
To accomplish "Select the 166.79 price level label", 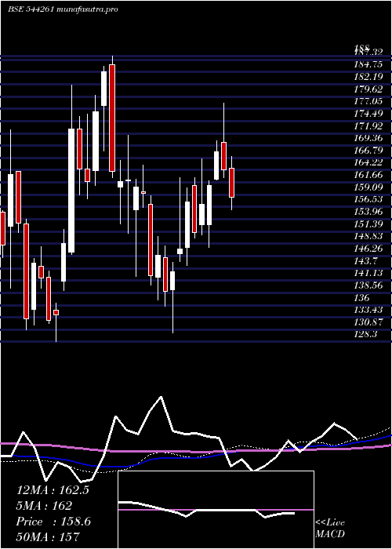I will (x=369, y=151).
